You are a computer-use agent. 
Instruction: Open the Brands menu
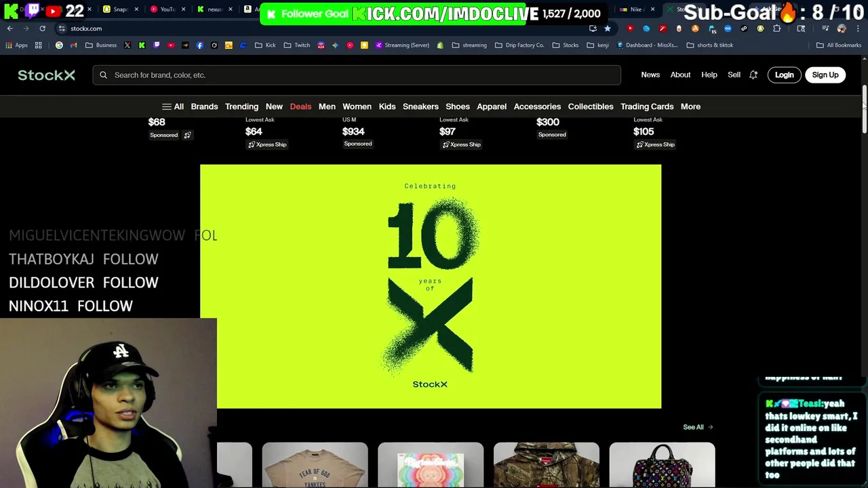click(x=204, y=106)
